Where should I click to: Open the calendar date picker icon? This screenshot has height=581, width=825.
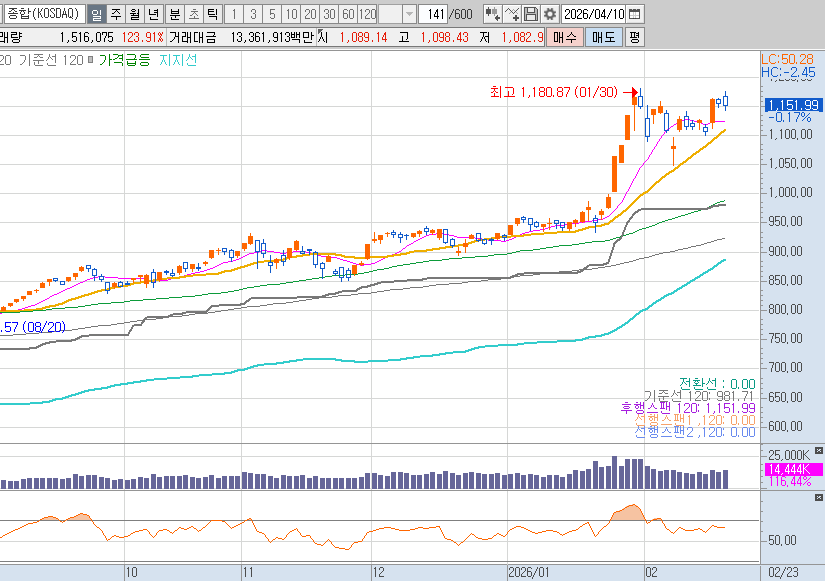point(635,14)
